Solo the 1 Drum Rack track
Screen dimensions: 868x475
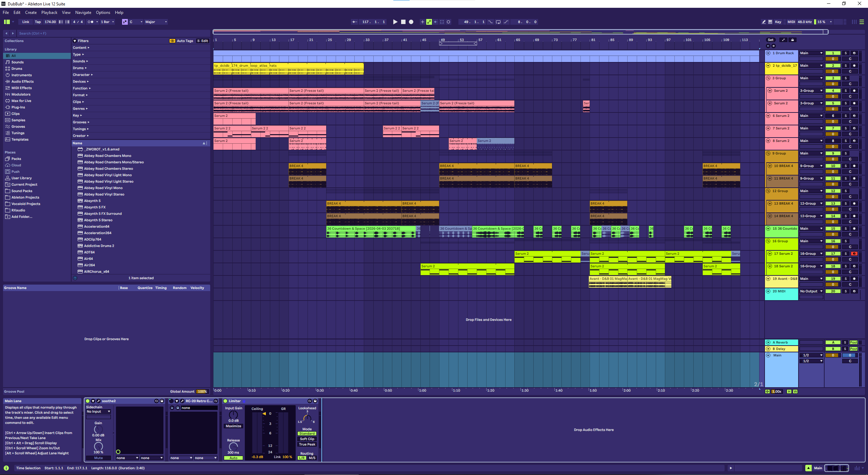tap(846, 53)
